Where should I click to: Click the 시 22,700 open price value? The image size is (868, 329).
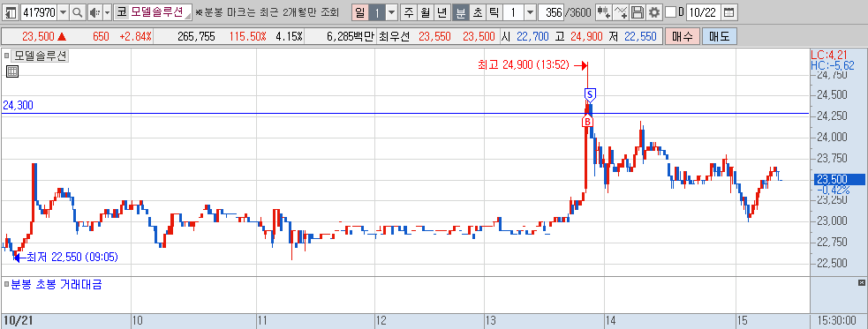click(532, 36)
